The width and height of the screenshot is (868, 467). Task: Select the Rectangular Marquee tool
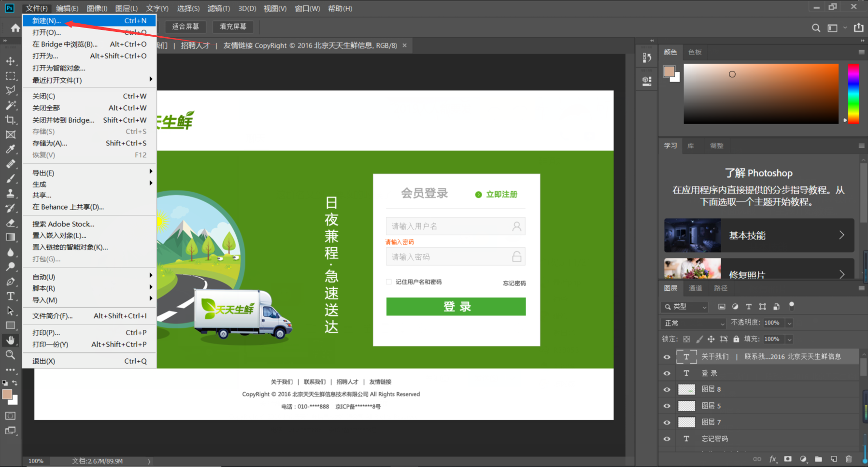pos(10,76)
